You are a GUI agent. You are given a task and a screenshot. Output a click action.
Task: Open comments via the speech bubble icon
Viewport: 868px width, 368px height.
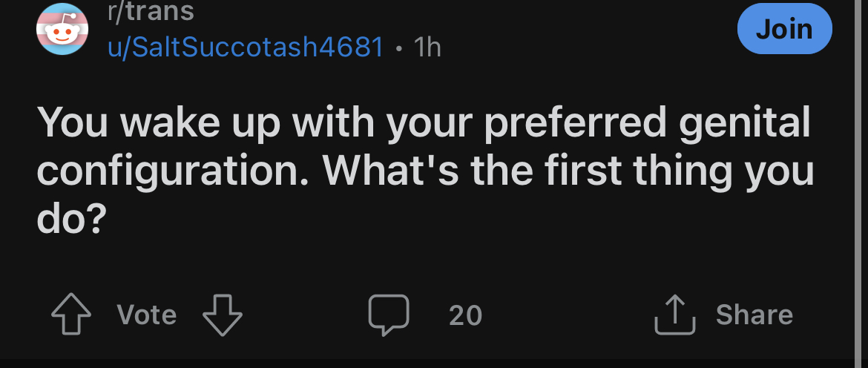point(389,315)
